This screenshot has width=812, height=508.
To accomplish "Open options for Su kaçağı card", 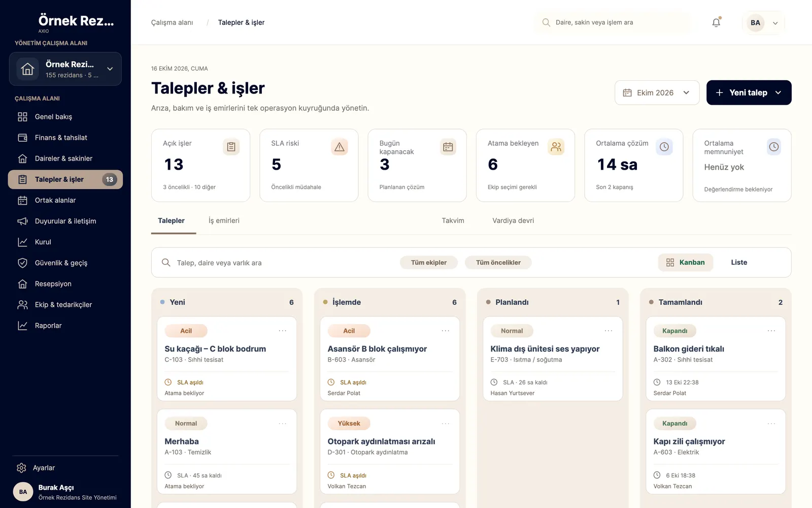I will click(x=283, y=331).
